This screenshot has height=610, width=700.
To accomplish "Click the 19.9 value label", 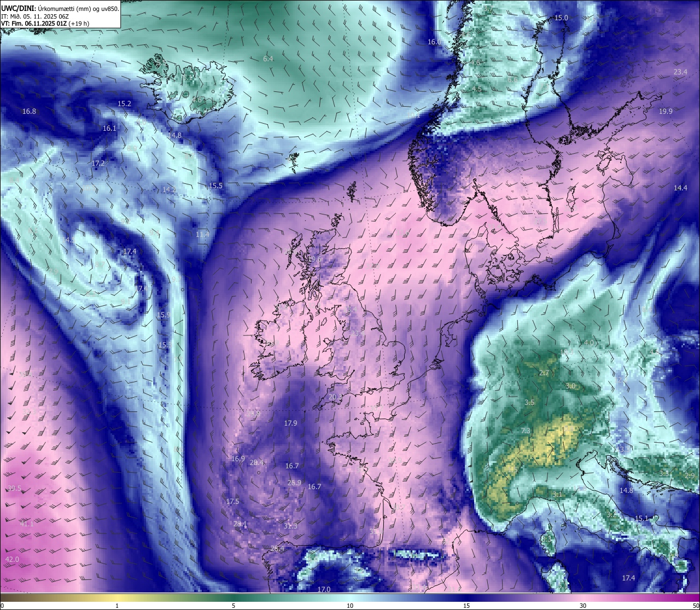I will coord(666,112).
